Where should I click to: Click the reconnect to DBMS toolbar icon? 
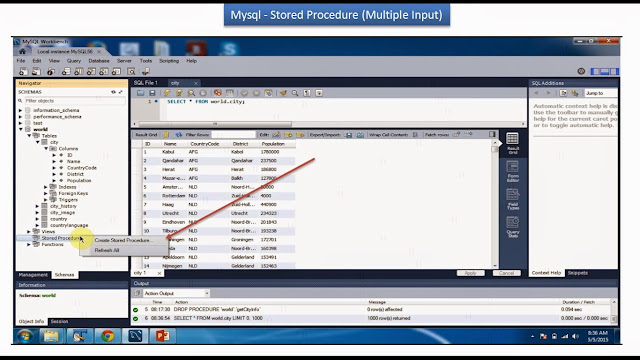click(146, 71)
